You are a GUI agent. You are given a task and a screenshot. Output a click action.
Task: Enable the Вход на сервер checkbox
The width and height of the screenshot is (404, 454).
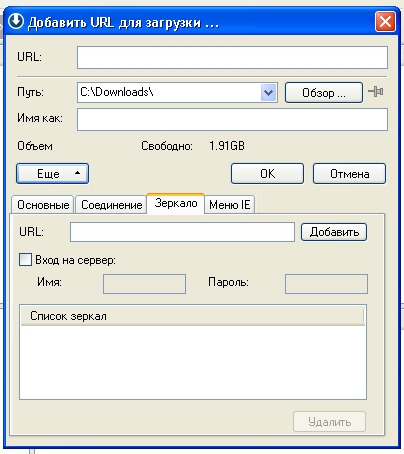pyautogui.click(x=25, y=259)
